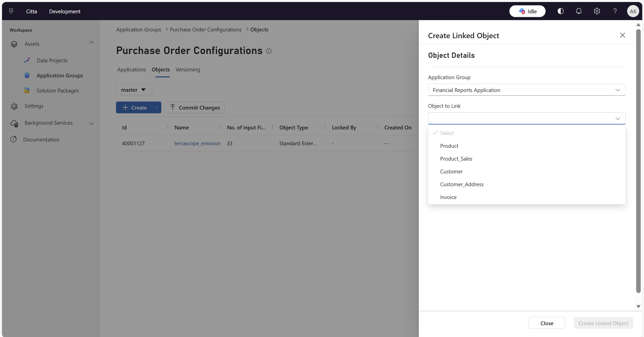Open the master branch dropdown
Image resolution: width=644 pixels, height=337 pixels.
(x=134, y=90)
